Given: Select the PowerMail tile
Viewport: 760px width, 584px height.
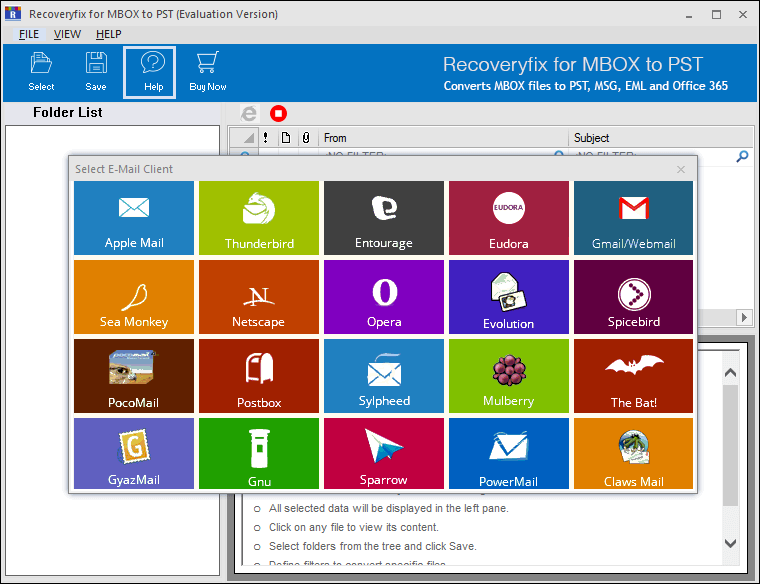Looking at the screenshot, I should [509, 454].
